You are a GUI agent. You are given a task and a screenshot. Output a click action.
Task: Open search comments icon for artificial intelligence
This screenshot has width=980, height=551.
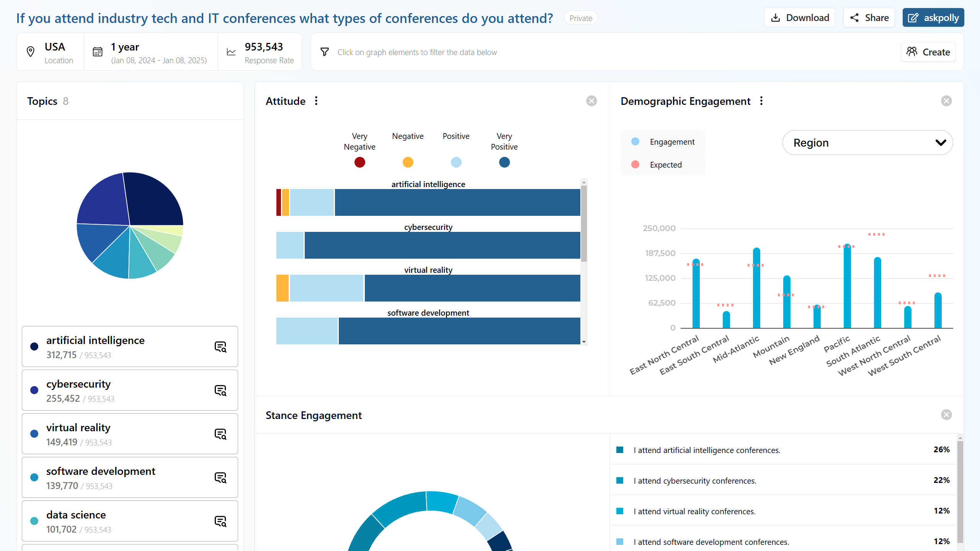(220, 347)
